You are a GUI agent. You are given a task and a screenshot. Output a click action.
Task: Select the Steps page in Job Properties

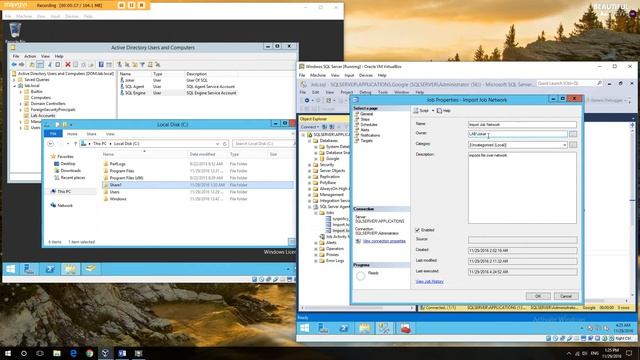(365, 119)
